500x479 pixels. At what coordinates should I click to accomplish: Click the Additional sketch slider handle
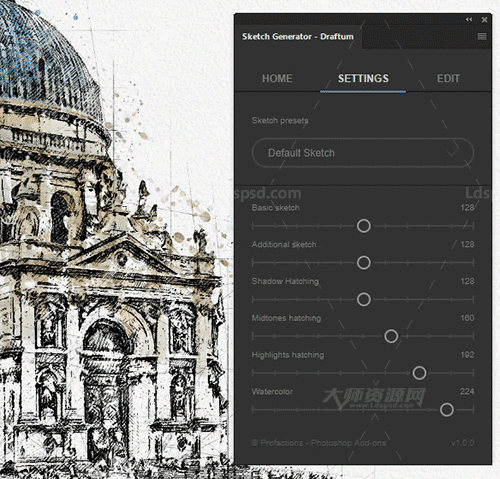coord(363,262)
